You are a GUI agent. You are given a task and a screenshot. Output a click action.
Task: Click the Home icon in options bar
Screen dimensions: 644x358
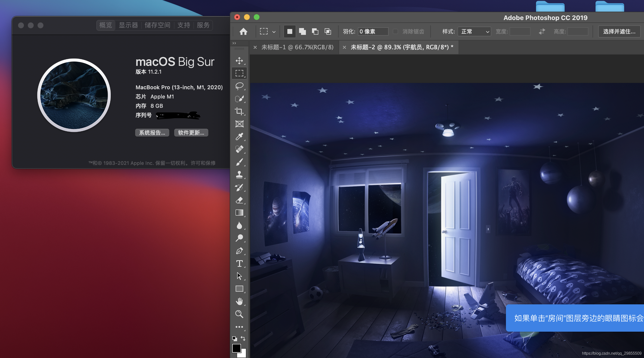243,31
